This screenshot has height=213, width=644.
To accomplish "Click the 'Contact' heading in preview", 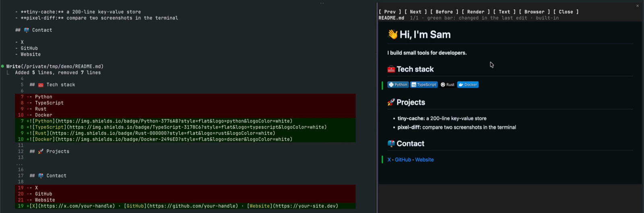I will tap(410, 143).
